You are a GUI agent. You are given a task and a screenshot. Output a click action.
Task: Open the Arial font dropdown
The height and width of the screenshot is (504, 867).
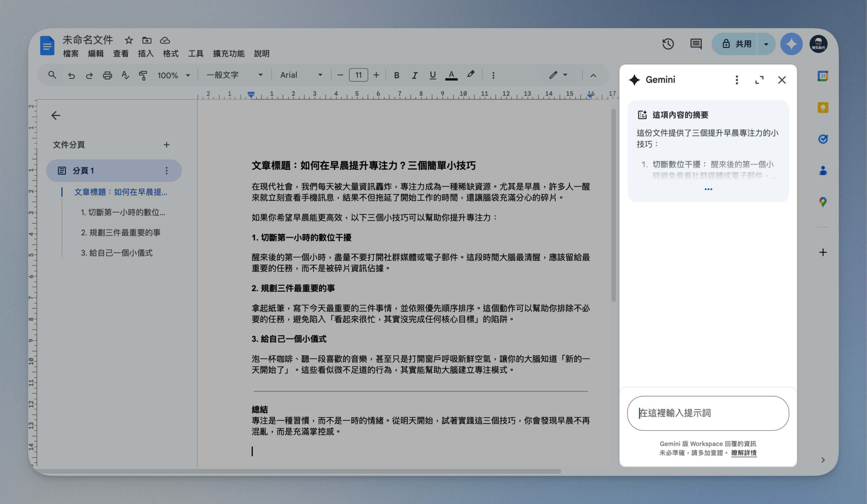coord(301,75)
